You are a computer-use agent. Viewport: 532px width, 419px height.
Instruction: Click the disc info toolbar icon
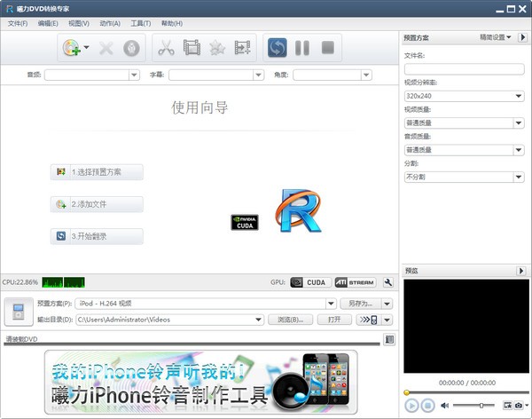tap(131, 48)
